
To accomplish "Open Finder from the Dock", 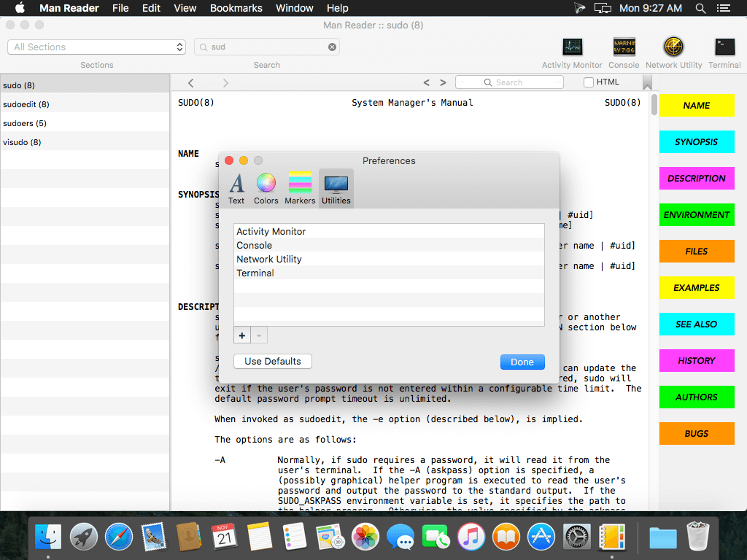I will point(48,537).
